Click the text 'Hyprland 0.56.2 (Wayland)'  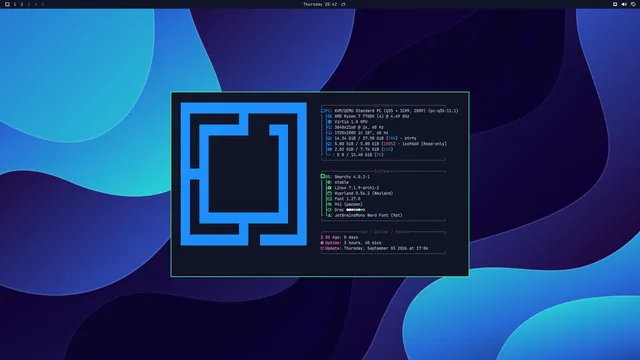point(364,193)
